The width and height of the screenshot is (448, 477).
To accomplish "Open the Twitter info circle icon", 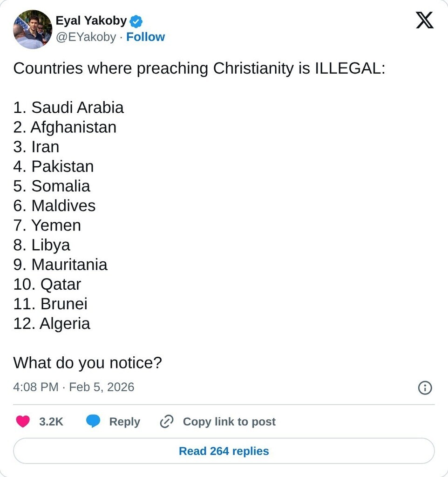I will point(425,388).
